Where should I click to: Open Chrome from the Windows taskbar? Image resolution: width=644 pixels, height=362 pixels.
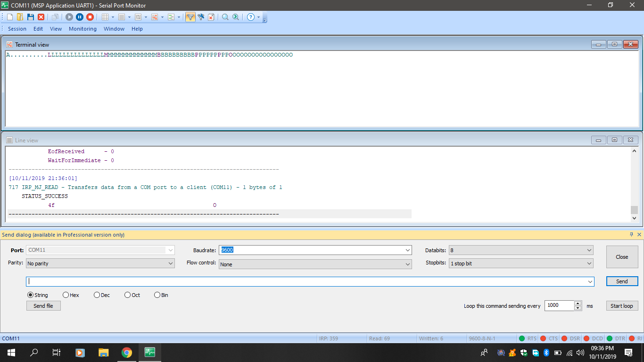(126, 352)
